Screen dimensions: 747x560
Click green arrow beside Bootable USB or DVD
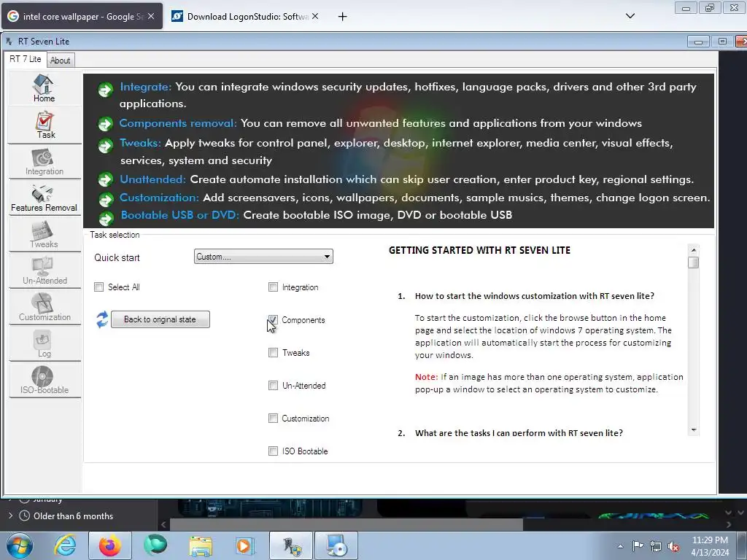106,217
